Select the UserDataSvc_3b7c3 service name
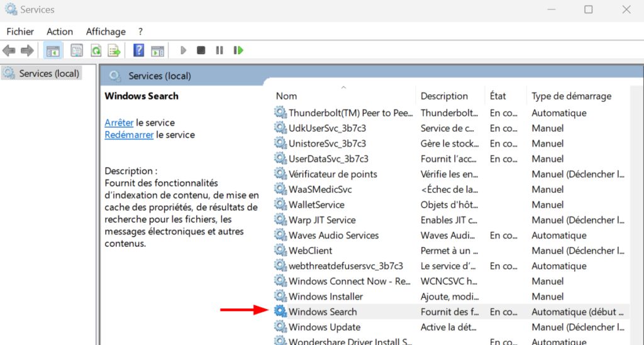This screenshot has width=644, height=345. tap(328, 159)
